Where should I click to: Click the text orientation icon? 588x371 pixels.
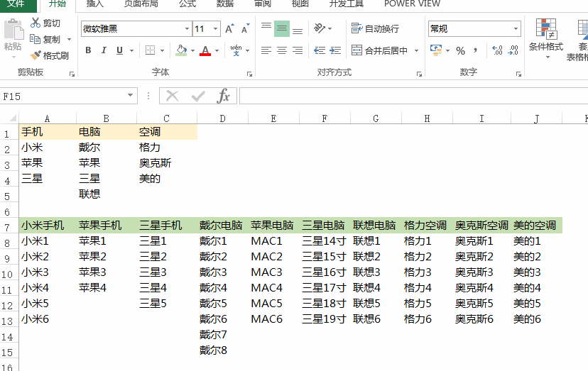pos(319,28)
